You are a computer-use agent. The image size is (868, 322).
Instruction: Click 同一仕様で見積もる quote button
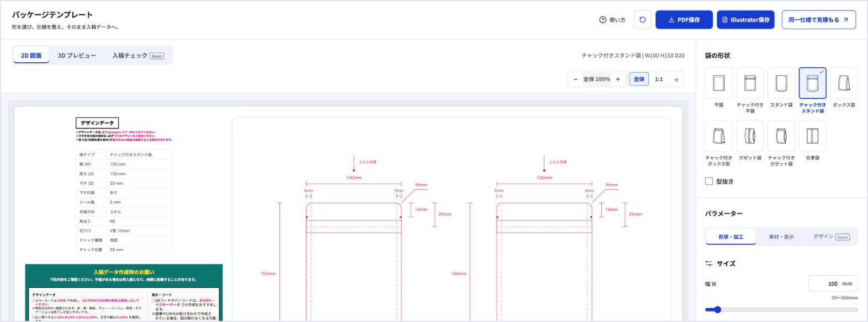pos(819,20)
